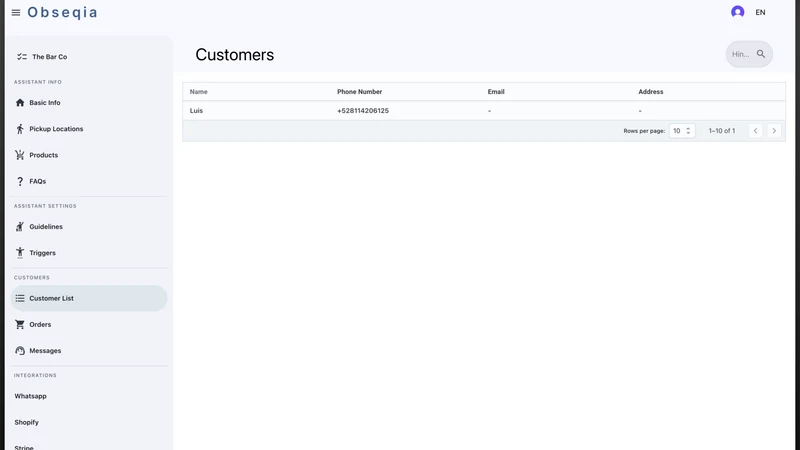This screenshot has height=450, width=800.
Task: Sort by Phone Number column header
Action: (359, 92)
